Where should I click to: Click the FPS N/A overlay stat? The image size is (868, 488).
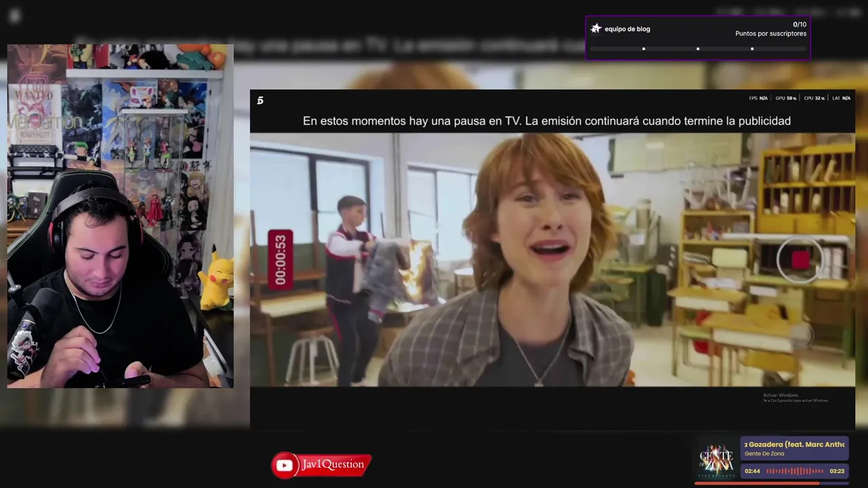[x=758, y=98]
